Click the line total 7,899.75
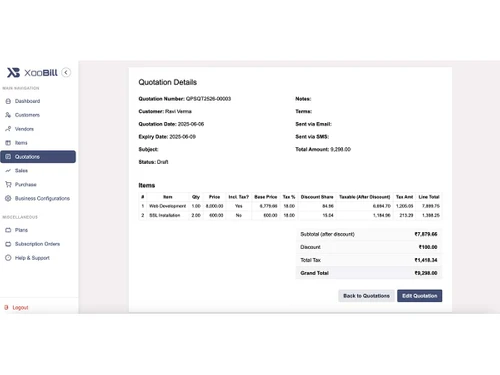The image size is (500, 375). pos(431,206)
